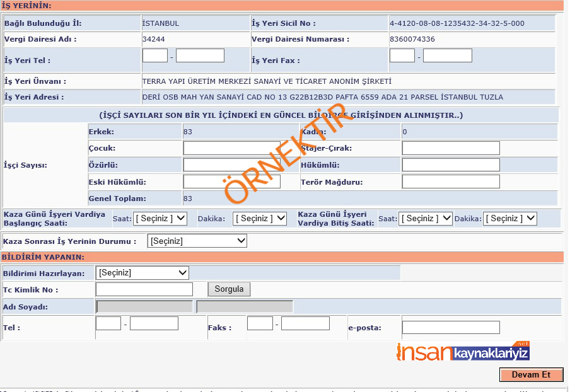Focus the Hükümlü input field
This screenshot has height=392, width=570.
tap(451, 165)
